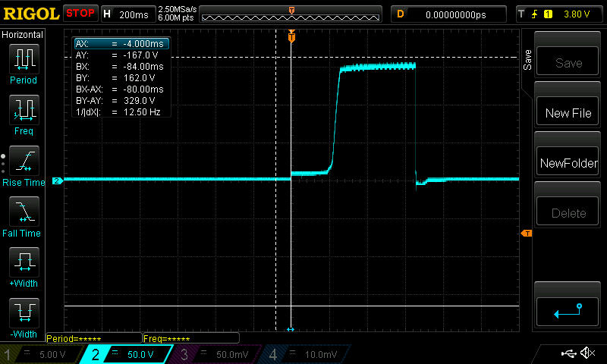607x364 pixels.
Task: Open the trigger level 3.80 V setting
Action: (560, 14)
